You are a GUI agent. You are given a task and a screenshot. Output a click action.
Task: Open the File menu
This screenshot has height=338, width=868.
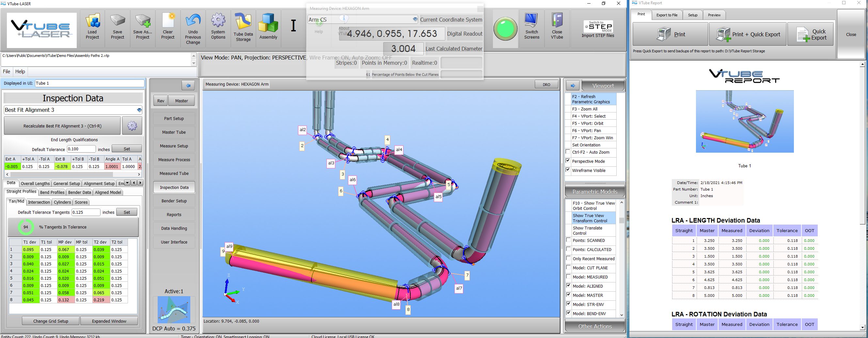click(7, 72)
